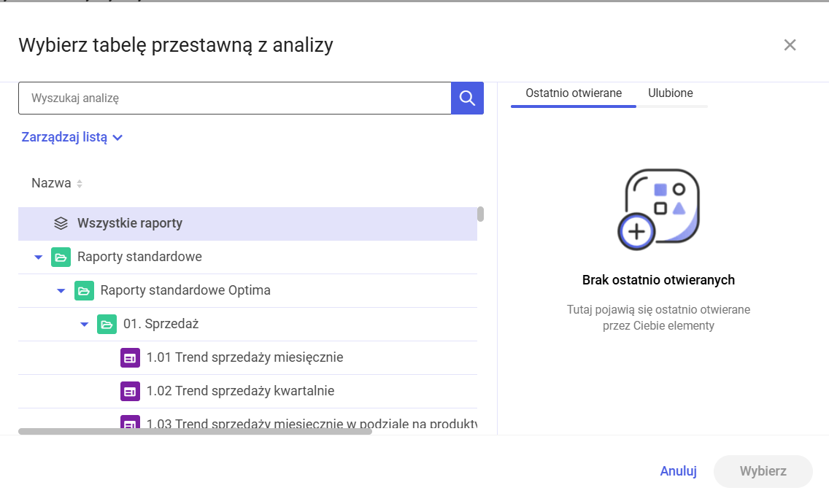Click the Wybierz button
Screen dimensions: 829x504
[763, 471]
